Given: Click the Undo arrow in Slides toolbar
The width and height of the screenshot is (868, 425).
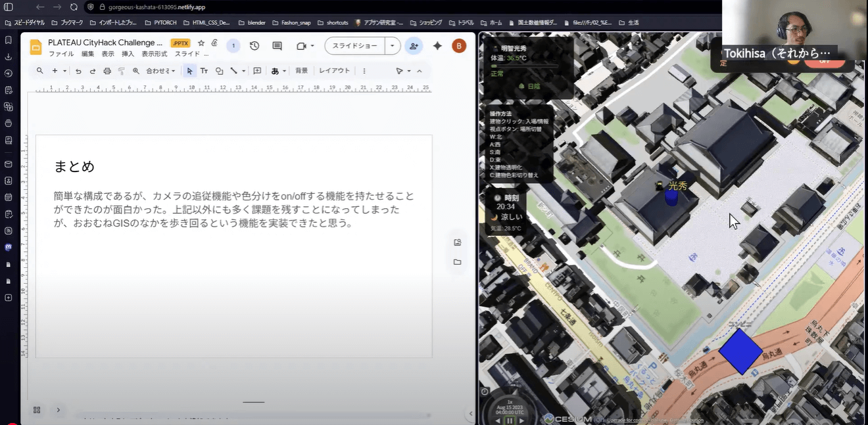Looking at the screenshot, I should click(x=78, y=71).
